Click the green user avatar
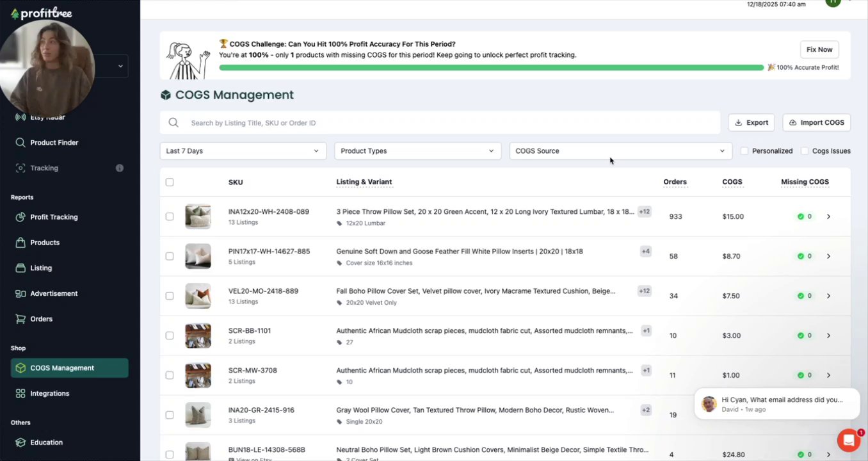This screenshot has width=868, height=461. click(832, 3)
